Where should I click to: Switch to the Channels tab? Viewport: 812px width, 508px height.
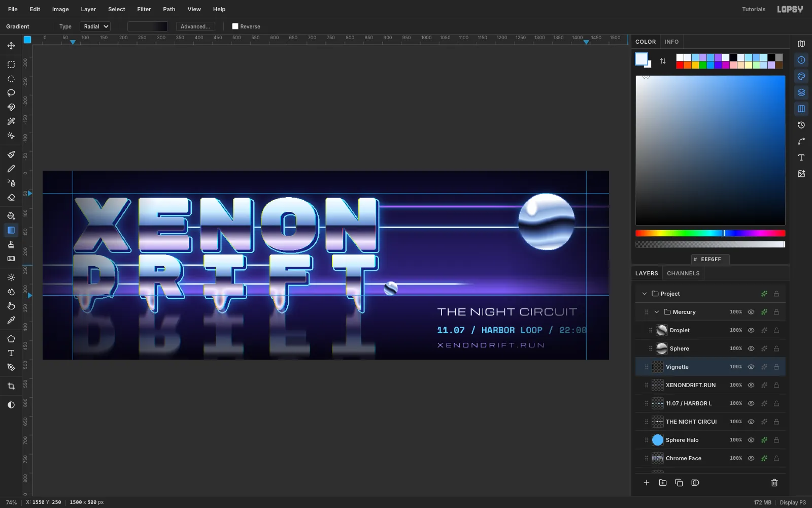(683, 273)
